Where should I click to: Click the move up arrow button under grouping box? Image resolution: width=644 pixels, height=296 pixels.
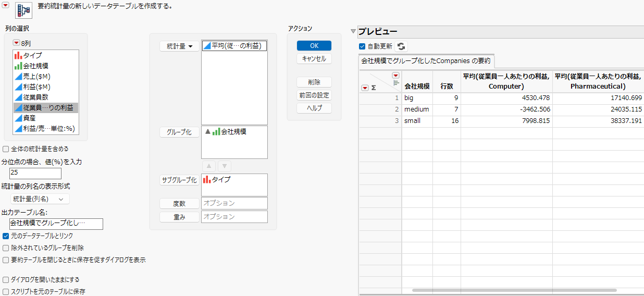209,166
